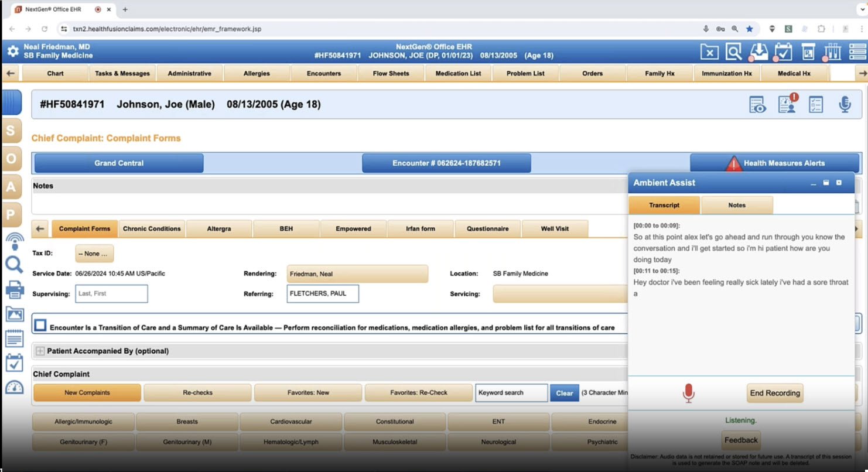Click the close chart folder icon

tap(709, 52)
